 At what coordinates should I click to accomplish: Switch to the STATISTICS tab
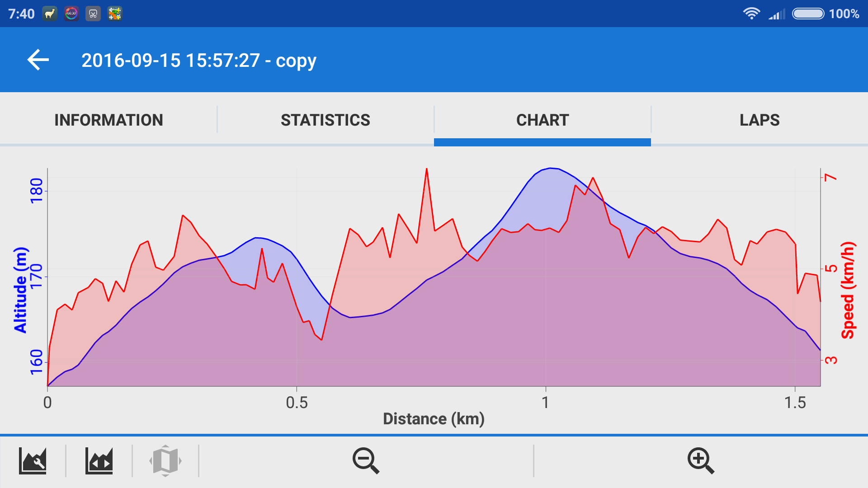tap(325, 120)
